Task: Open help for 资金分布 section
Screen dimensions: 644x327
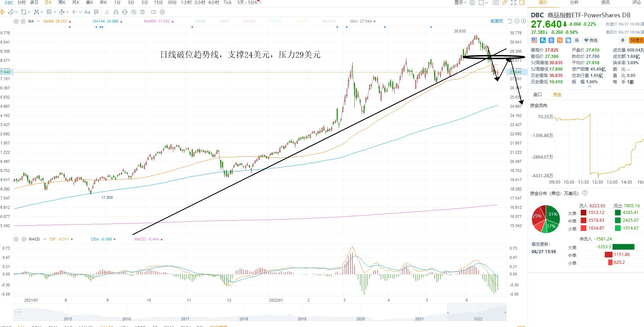Action: [585, 193]
